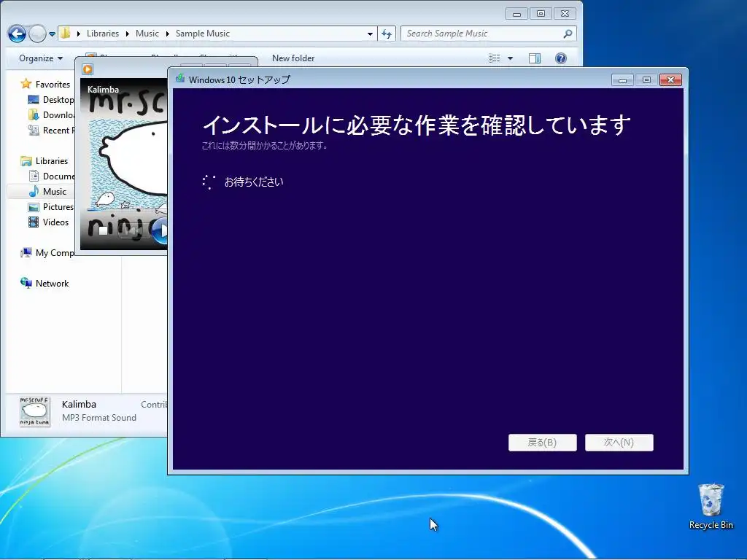Screen dimensions: 747x560
Task: Create a New folder in Explorer
Action: (293, 58)
